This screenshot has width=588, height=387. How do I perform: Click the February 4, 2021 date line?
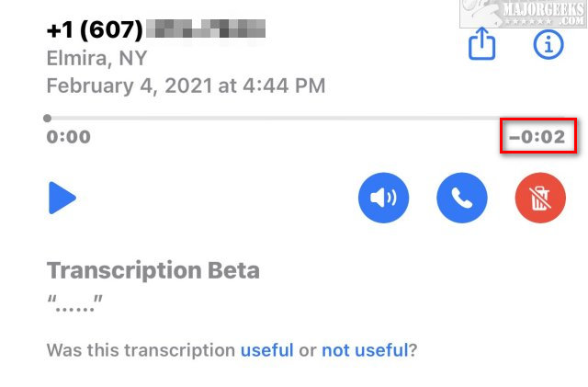[x=186, y=86]
